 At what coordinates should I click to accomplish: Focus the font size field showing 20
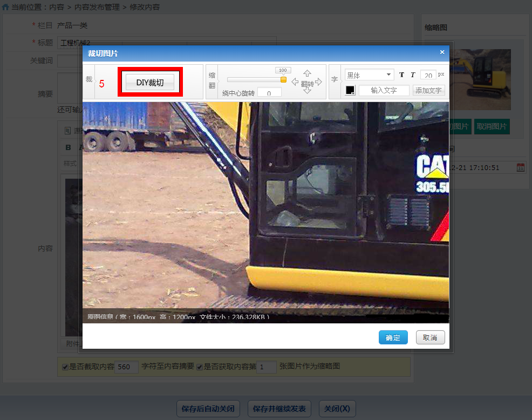coord(428,74)
